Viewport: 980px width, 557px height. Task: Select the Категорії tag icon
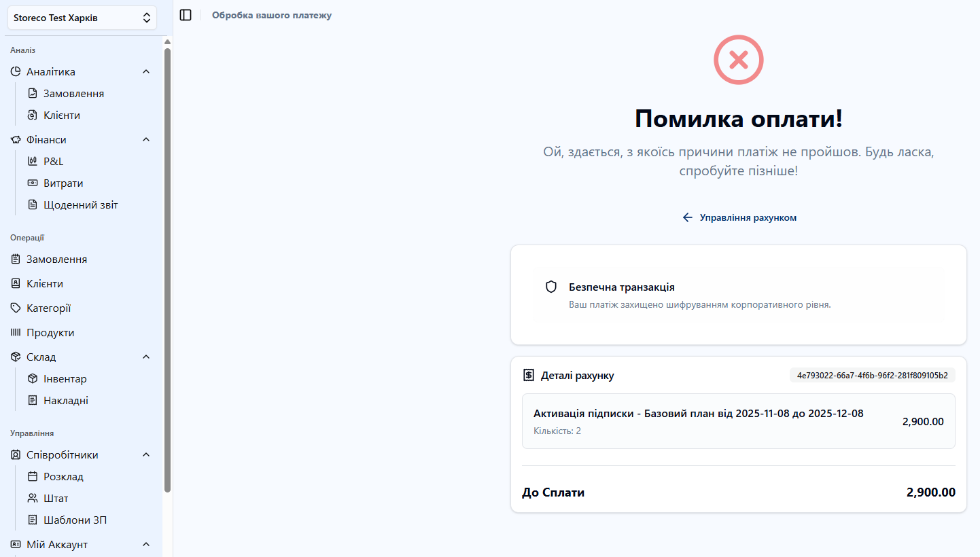(15, 308)
